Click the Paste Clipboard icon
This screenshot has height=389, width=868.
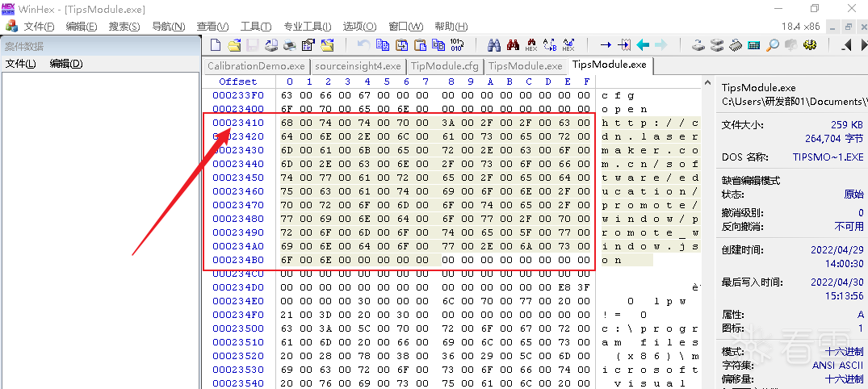coord(420,45)
